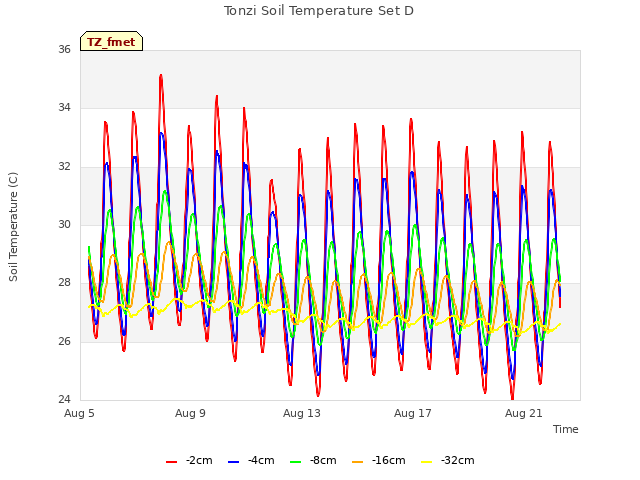Click the 28 y-axis tick label
Screen dimensions: 640x480
pyautogui.click(x=64, y=282)
